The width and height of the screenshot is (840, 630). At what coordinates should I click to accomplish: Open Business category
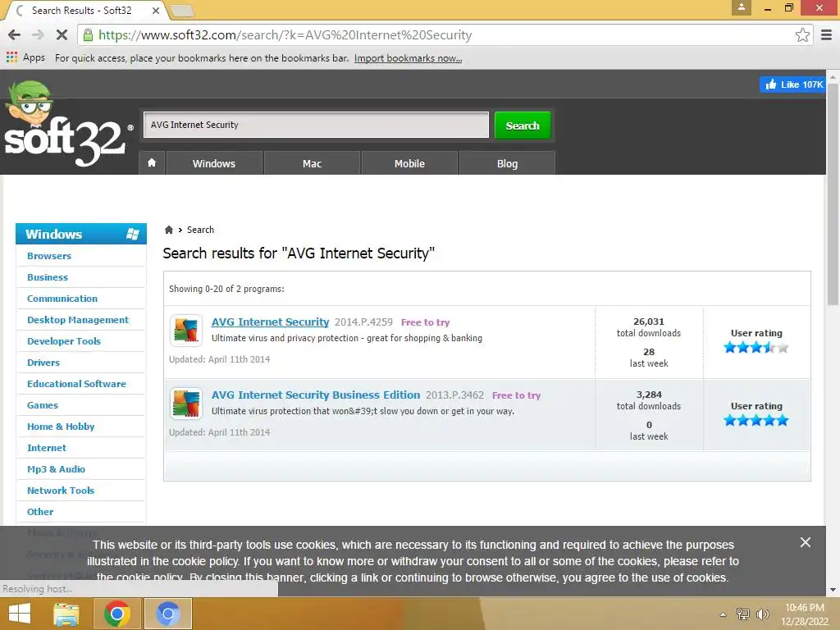48,277
